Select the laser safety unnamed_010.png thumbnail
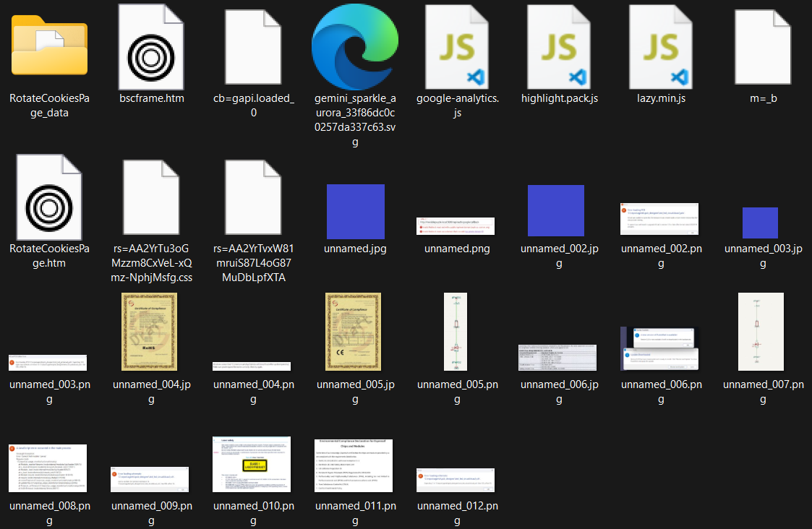Screen dimensions: 812x529 click(x=252, y=464)
